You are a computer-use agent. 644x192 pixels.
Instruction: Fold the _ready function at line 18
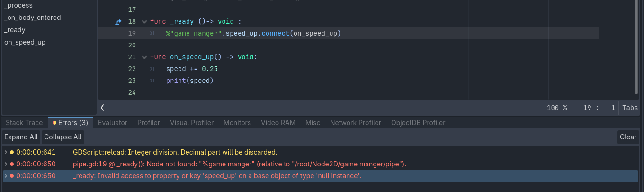pos(144,22)
